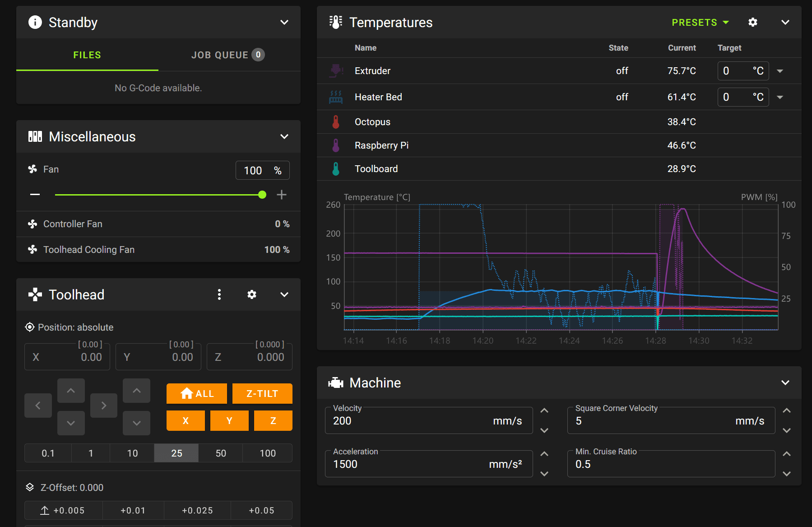Viewport: 812px width, 527px height.
Task: Run Z-TILT adjustment
Action: 262,393
